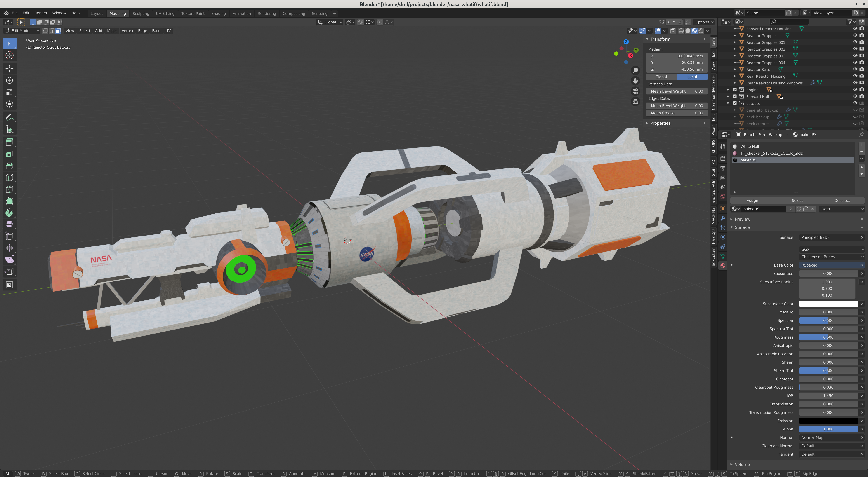868x477 pixels.
Task: Hide Reactor Strut with its eye icon
Action: pos(855,69)
